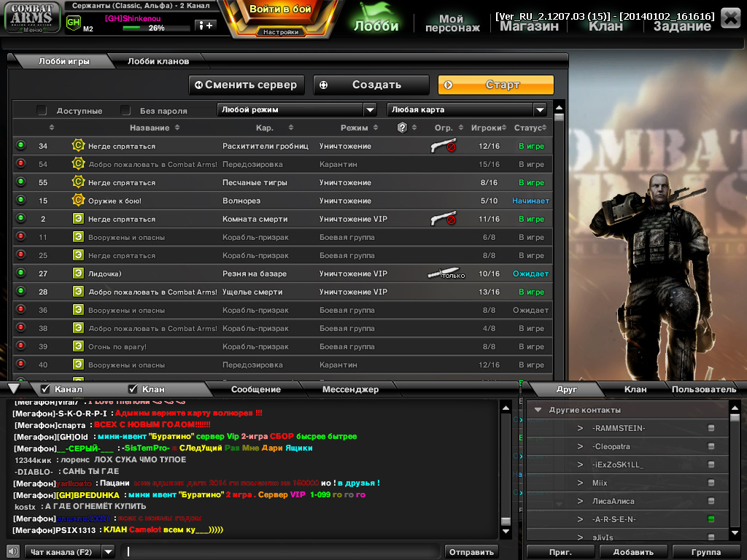Click green room badge in room 2
The height and width of the screenshot is (560, 747).
coord(78,219)
